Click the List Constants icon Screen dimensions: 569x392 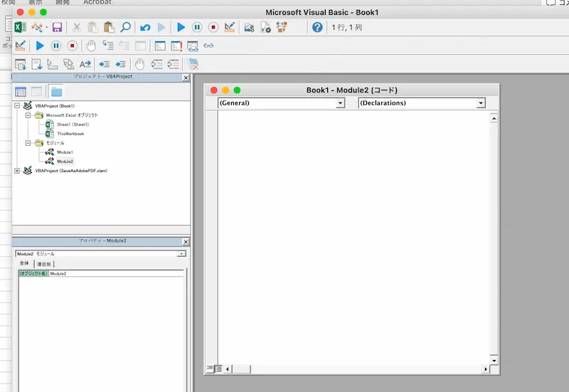pyautogui.click(x=37, y=65)
